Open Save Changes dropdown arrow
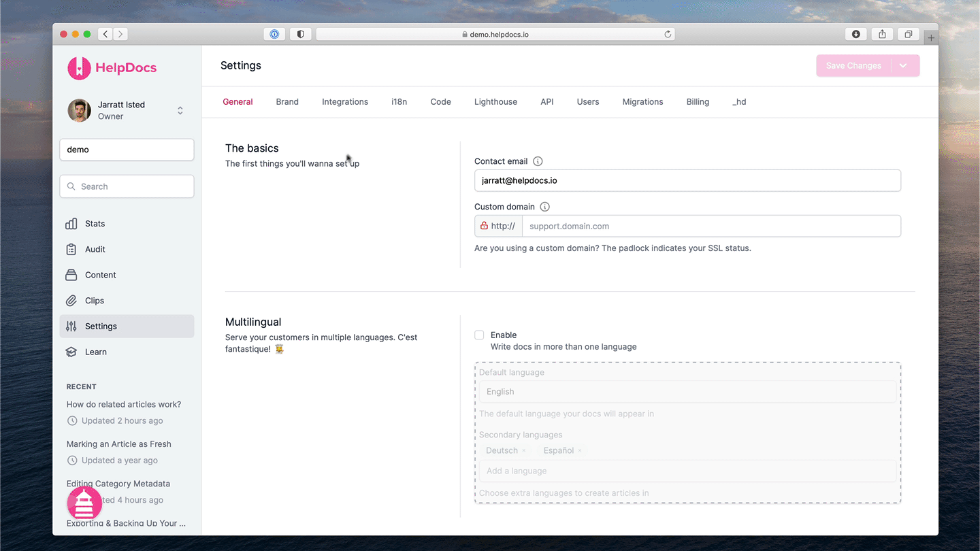This screenshot has height=551, width=980. (903, 66)
